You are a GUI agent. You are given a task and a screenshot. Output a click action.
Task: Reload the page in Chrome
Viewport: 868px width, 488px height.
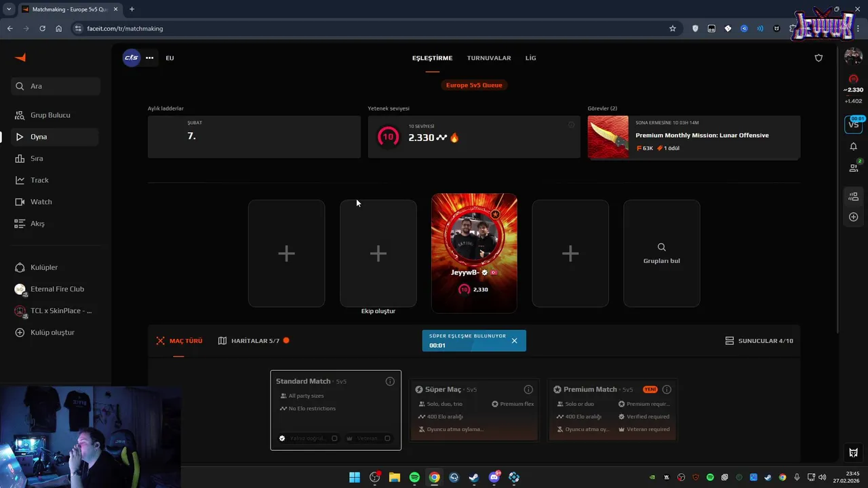point(42,28)
